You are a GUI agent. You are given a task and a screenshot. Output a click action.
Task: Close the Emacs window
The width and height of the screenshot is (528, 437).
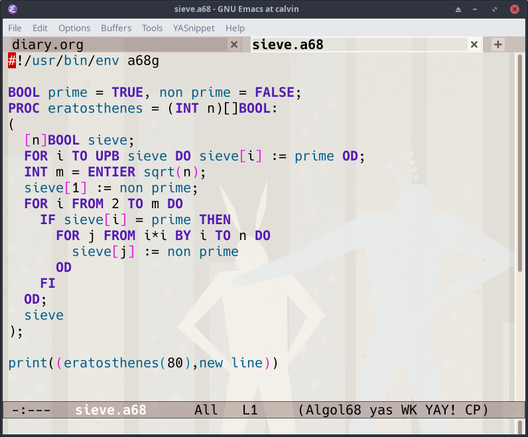point(514,9)
